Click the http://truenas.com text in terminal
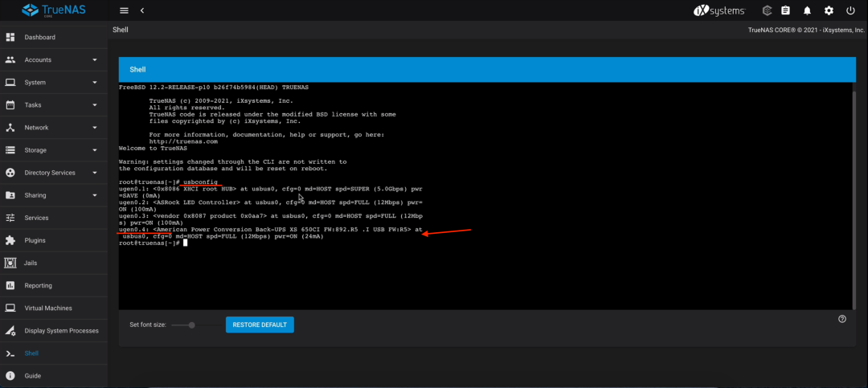 182,141
